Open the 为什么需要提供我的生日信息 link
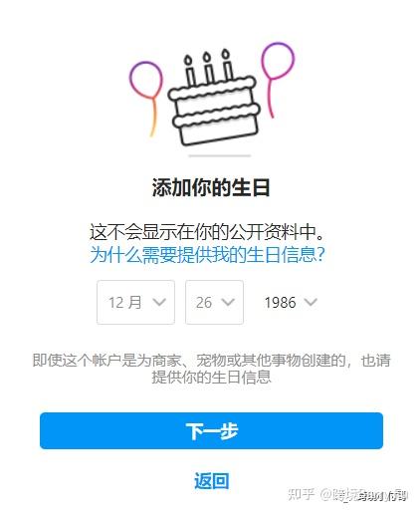This screenshot has width=420, height=515. coord(207,254)
